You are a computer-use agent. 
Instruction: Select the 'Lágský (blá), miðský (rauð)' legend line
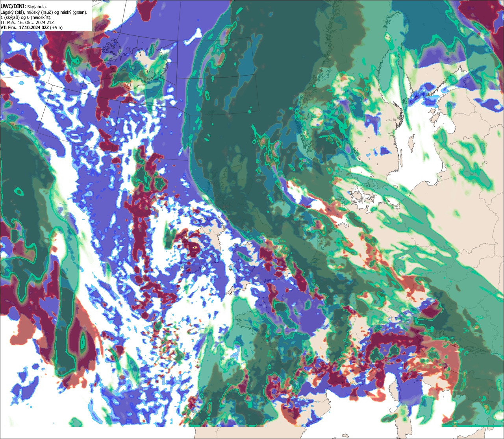[x=44, y=12]
